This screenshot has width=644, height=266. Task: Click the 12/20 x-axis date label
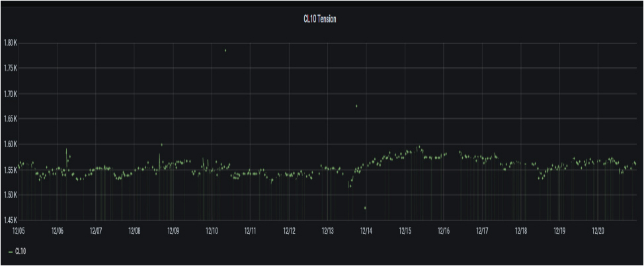[x=598, y=231]
